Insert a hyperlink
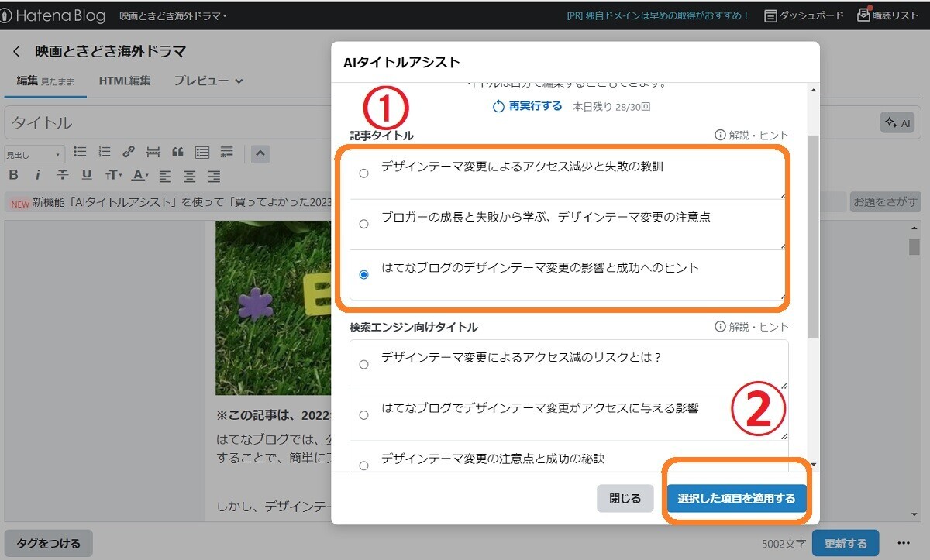Viewport: 930px width, 560px height. click(129, 152)
